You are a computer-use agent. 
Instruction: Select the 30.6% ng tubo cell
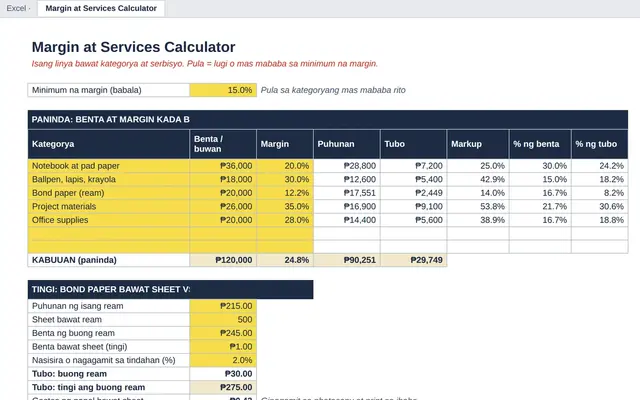click(x=600, y=206)
